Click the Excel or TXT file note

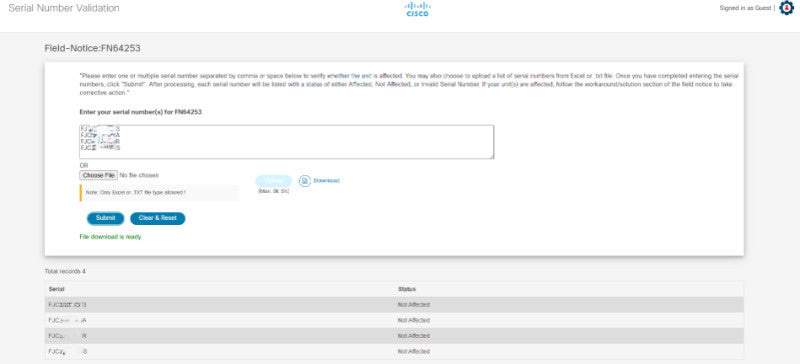click(x=159, y=193)
